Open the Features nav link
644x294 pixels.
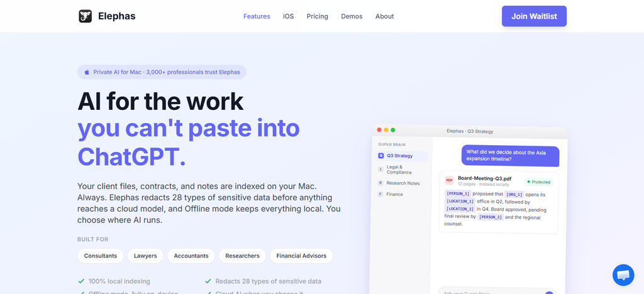[257, 16]
